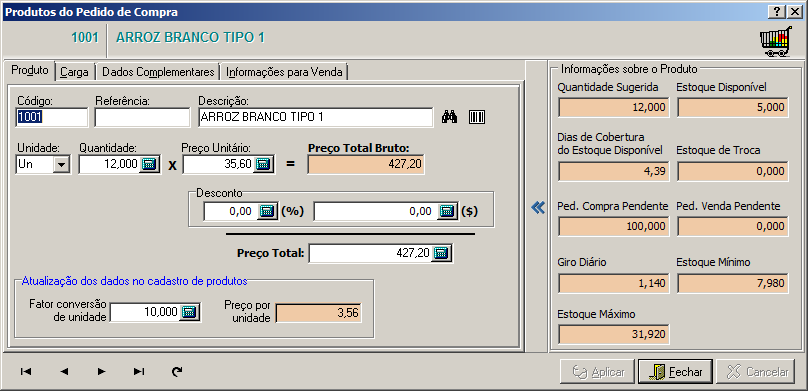Click the Fator conversão de unidade field
808x391 pixels.
(x=145, y=312)
